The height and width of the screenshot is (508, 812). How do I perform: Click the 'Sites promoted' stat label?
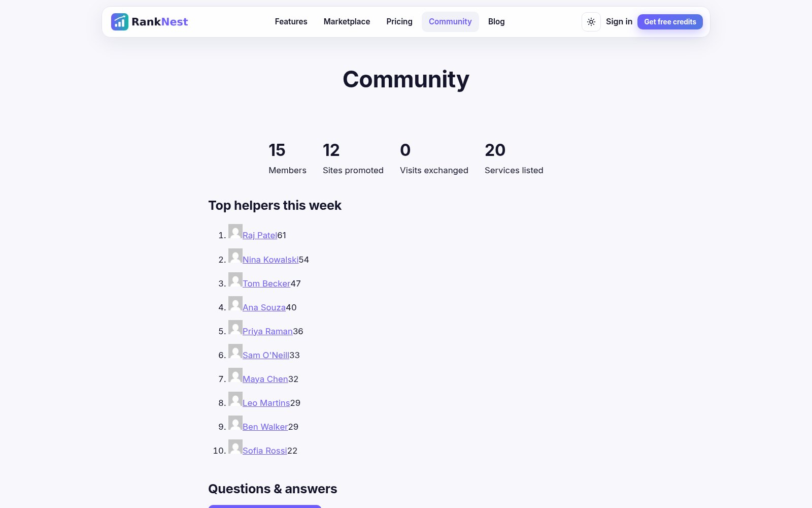(x=353, y=170)
